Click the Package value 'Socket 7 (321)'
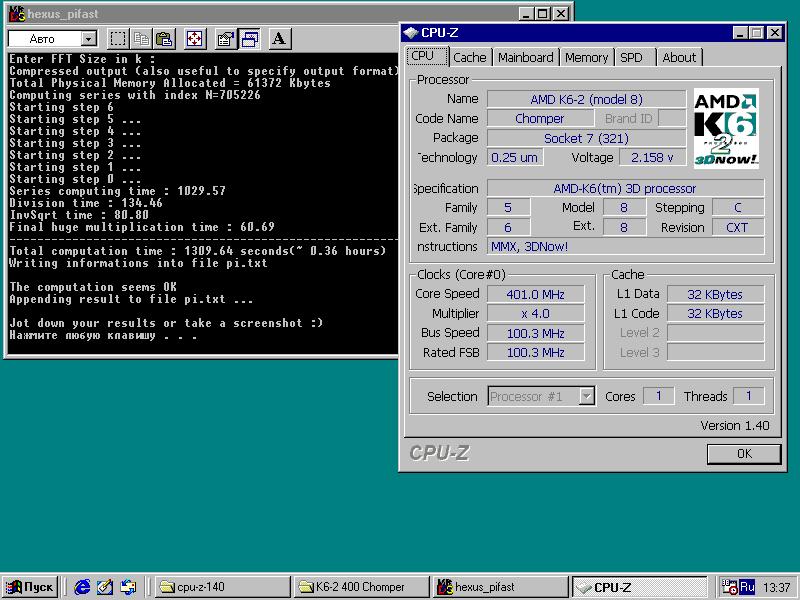This screenshot has height=600, width=800. click(587, 138)
